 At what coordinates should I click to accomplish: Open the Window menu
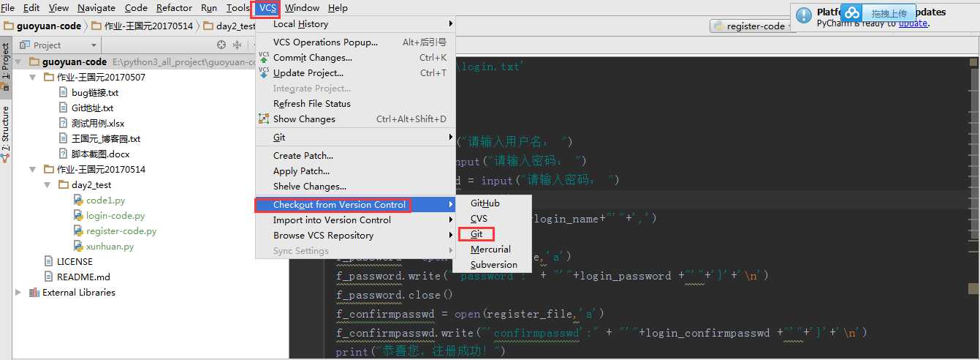(302, 7)
